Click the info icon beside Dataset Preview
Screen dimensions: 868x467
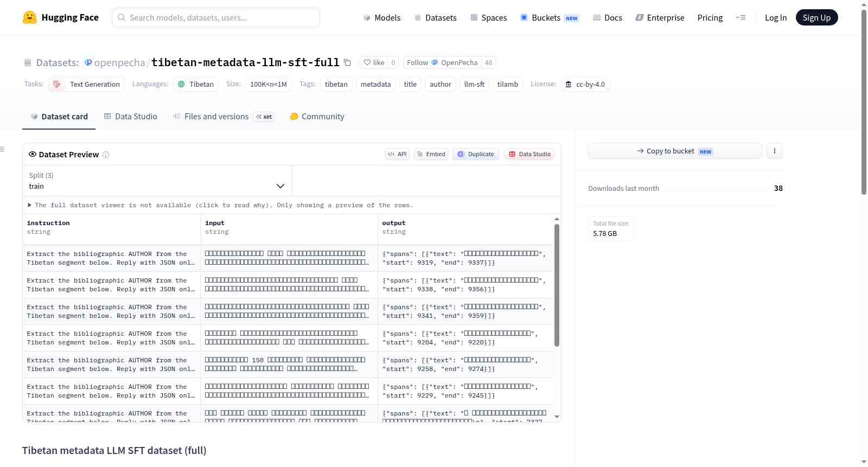click(x=106, y=155)
